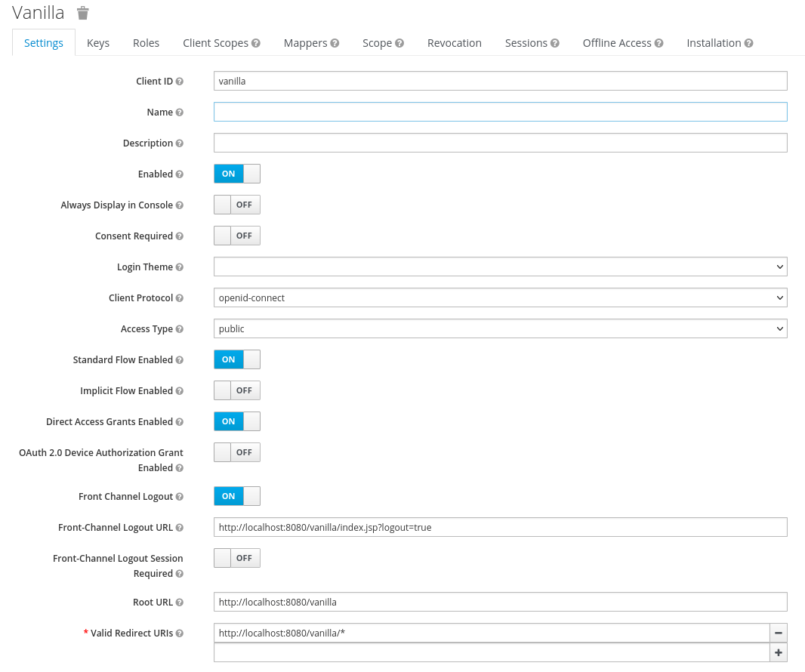This screenshot has height=672, width=805.
Task: Click the help icon beside Front Channel Logout
Action: click(180, 496)
